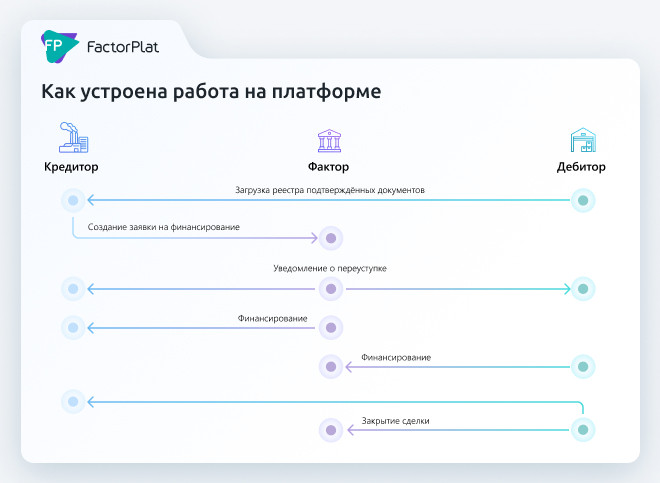Click Фактор node receiving 'Финансирование' from Дебитор
Screen dimensions: 660x483
[331, 367]
